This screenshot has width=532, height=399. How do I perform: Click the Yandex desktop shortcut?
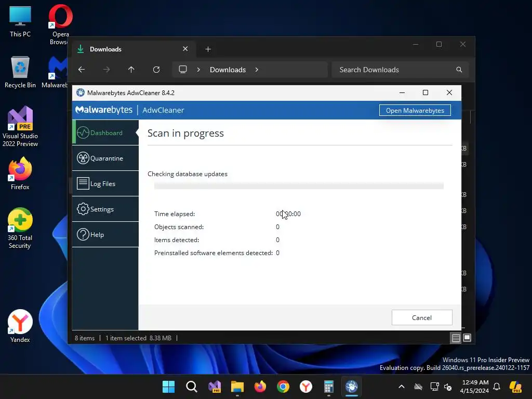(x=20, y=326)
